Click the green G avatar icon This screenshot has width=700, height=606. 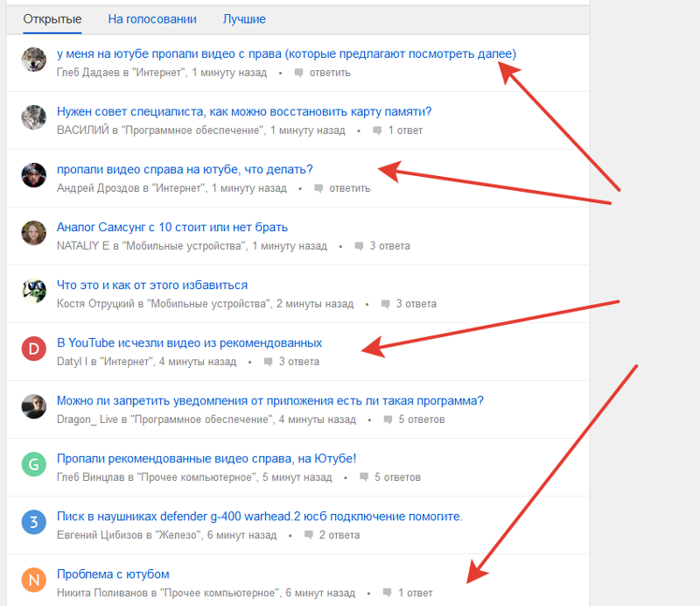click(34, 464)
